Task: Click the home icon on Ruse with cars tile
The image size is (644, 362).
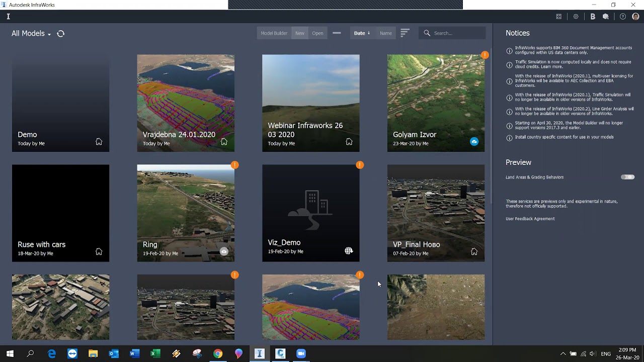Action: [x=99, y=251]
